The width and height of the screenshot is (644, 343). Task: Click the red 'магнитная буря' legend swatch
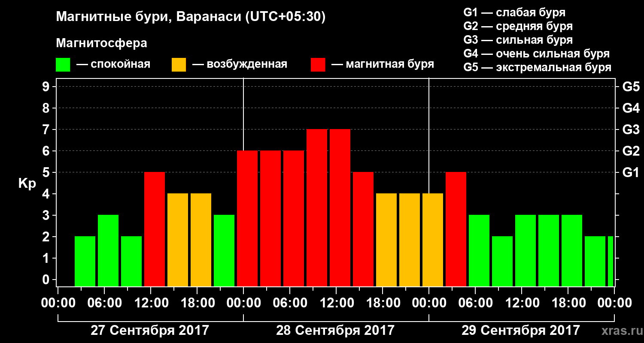(x=318, y=65)
